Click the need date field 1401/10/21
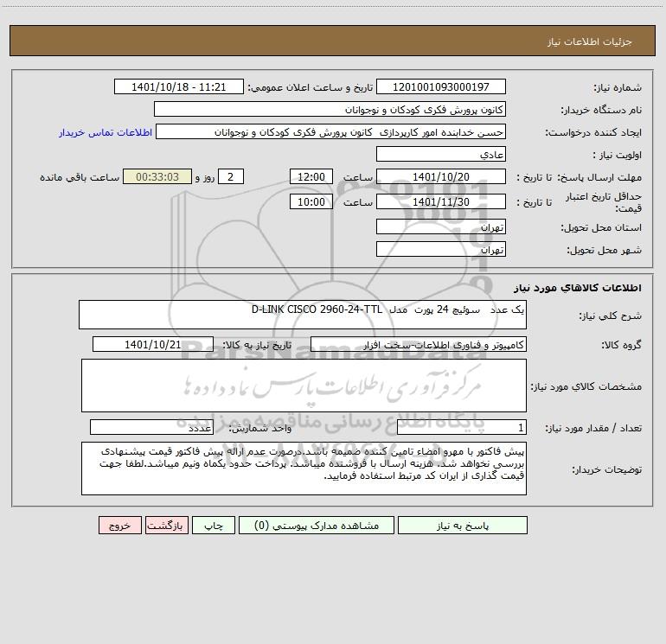Screen dimensions: 666x644 click(153, 344)
